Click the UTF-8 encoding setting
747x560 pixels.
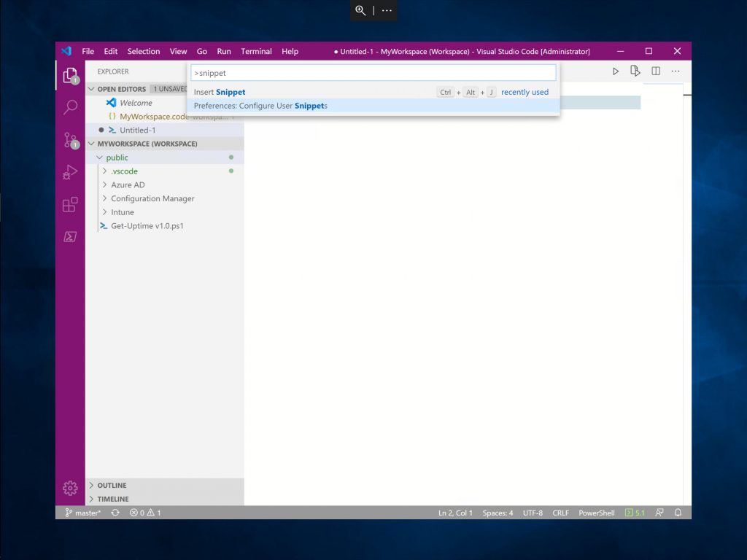[x=533, y=513]
